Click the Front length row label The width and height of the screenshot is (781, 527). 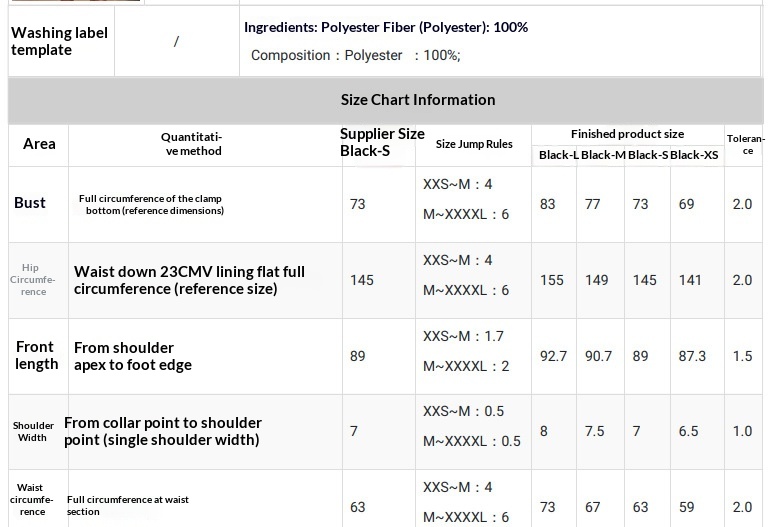(36, 355)
